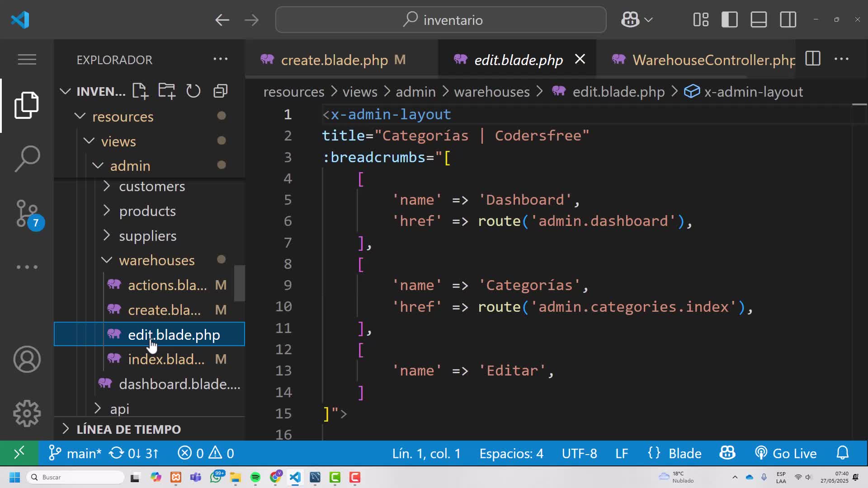The image size is (868, 488).
Task: Open editor more actions ellipsis
Action: pos(841,59)
